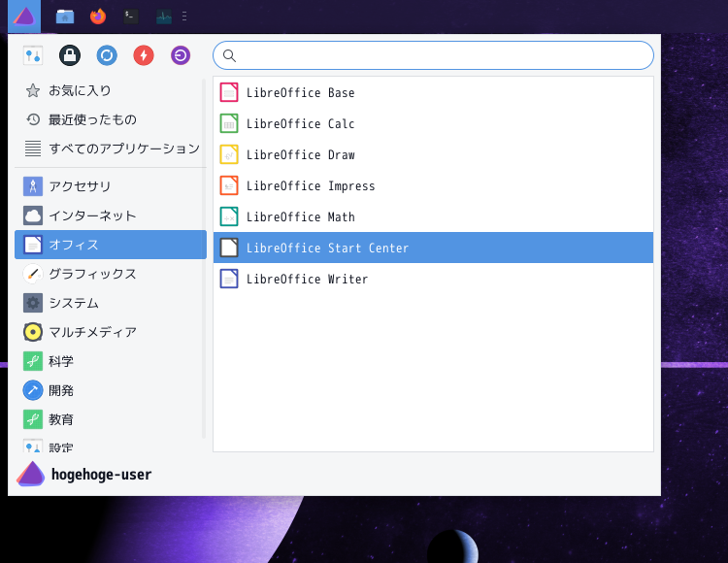Click the compass icon for アクセサリ

tap(32, 186)
